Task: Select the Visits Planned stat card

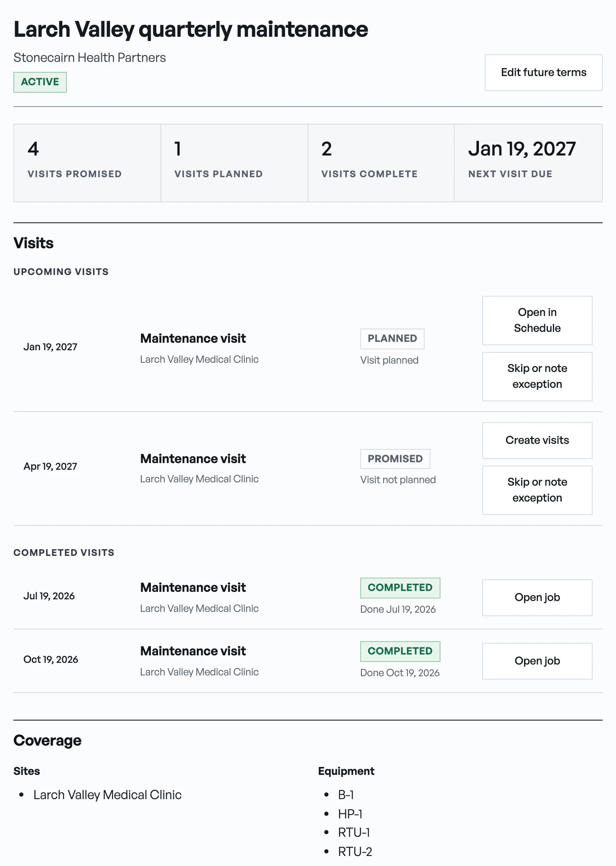Action: pyautogui.click(x=234, y=163)
